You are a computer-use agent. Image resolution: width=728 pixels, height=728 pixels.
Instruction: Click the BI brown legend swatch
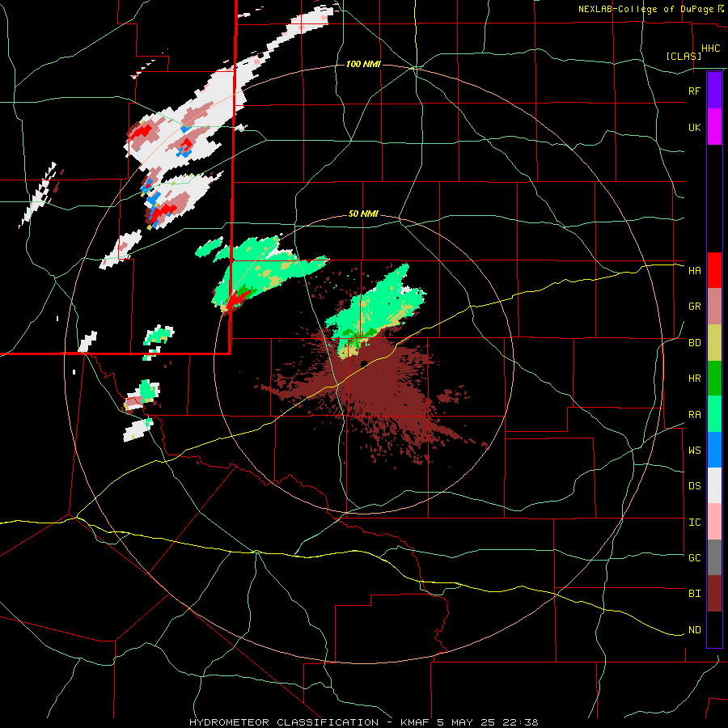(x=714, y=594)
